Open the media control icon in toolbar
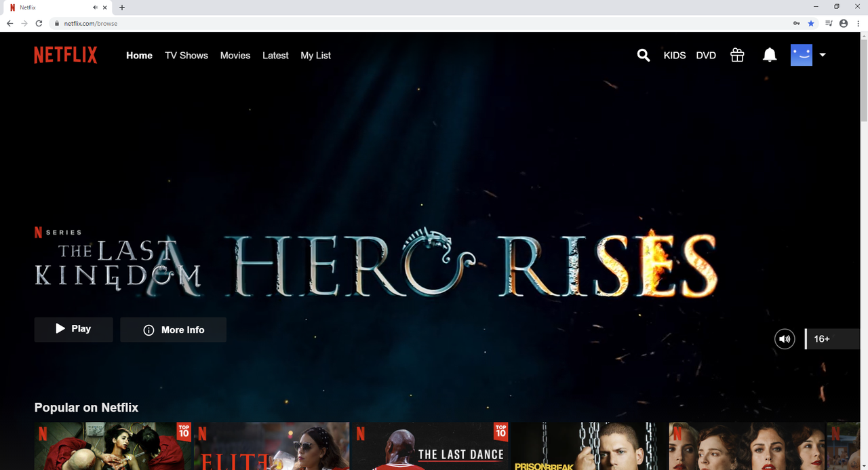868x470 pixels. 829,23
